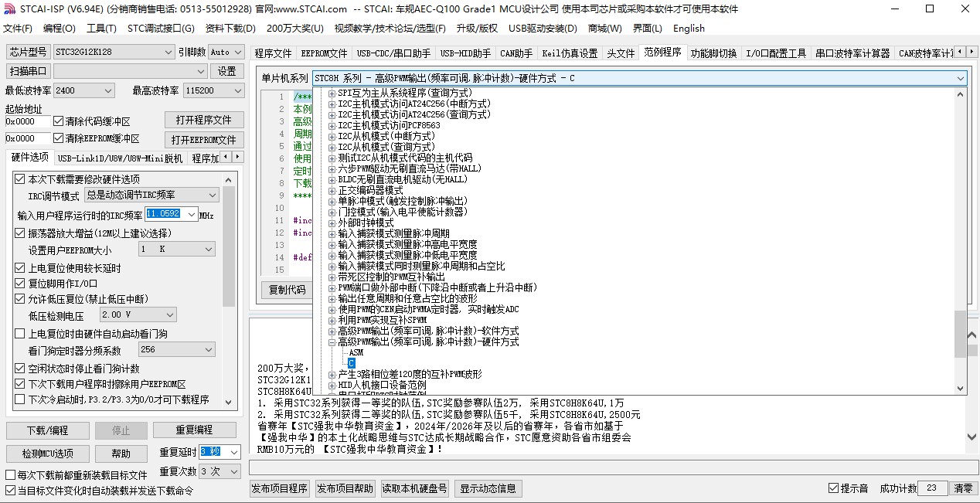This screenshot has width=980, height=503.
Task: Switch to the 程序文件 tab
Action: (x=273, y=53)
